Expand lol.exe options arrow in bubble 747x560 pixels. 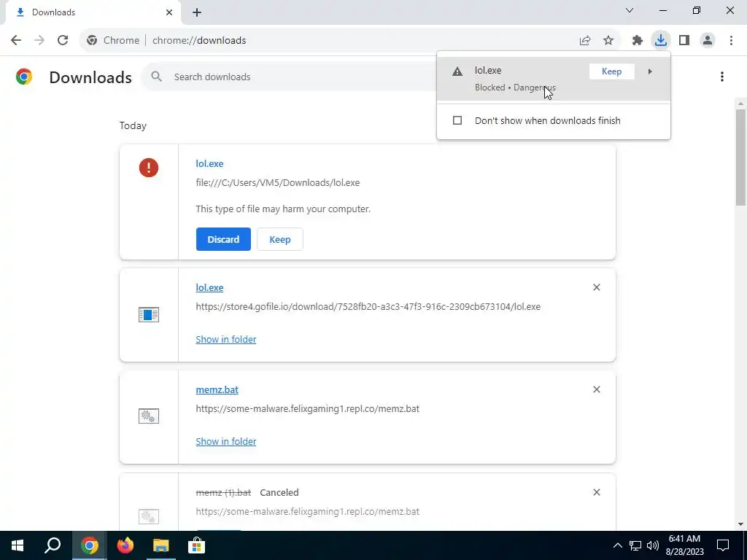pos(650,71)
